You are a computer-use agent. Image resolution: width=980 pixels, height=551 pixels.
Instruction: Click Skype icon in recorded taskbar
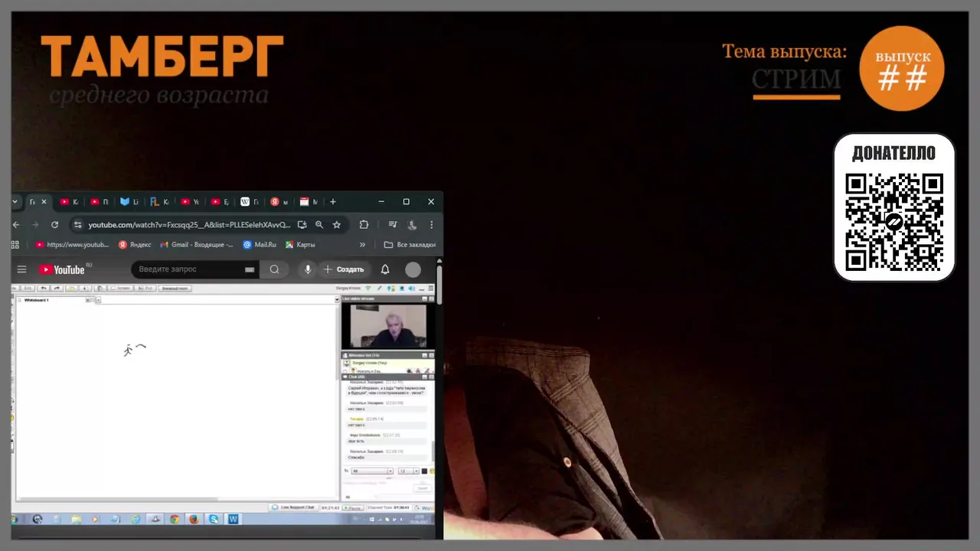click(214, 519)
